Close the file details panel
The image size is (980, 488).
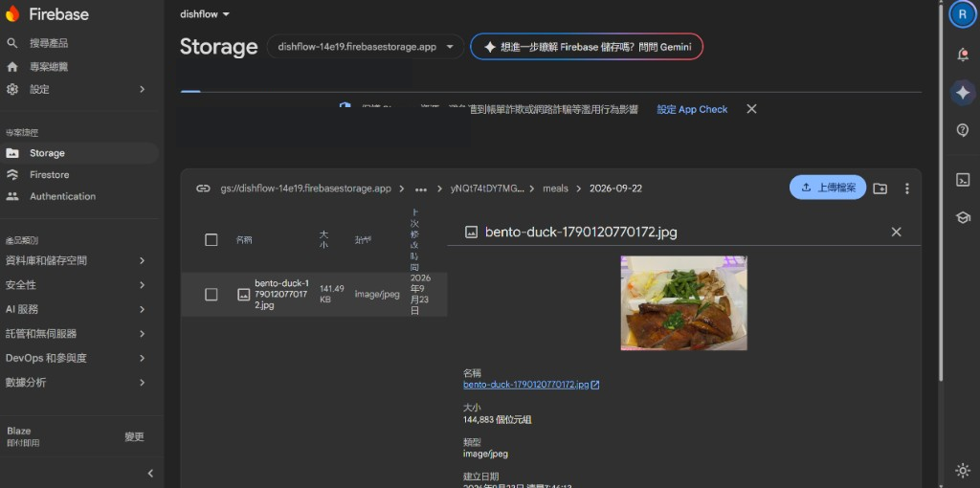(896, 232)
